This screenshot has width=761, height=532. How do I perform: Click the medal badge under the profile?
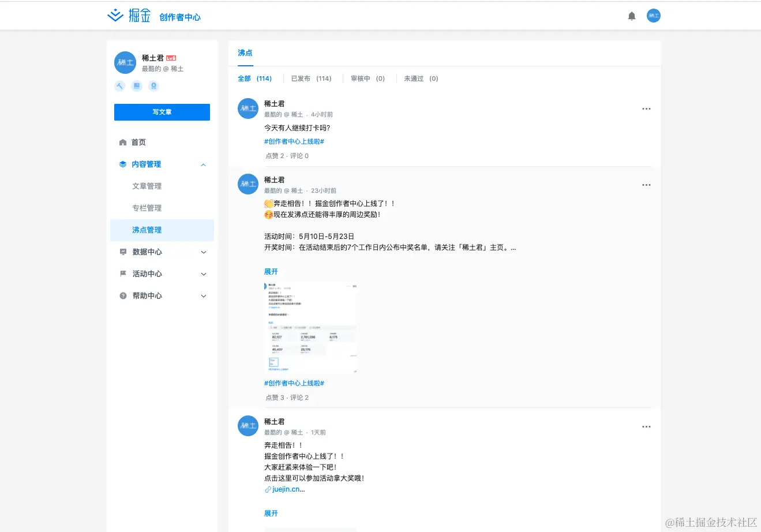coord(153,86)
